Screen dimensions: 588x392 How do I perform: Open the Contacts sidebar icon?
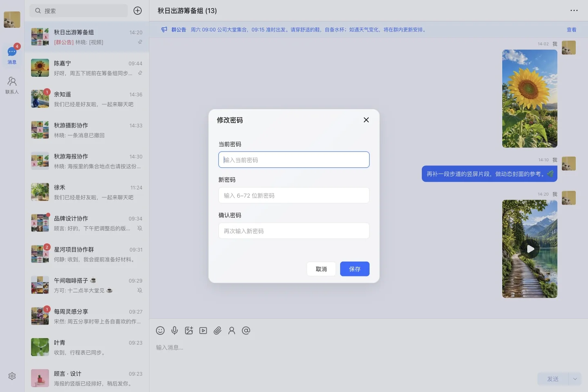tap(12, 85)
